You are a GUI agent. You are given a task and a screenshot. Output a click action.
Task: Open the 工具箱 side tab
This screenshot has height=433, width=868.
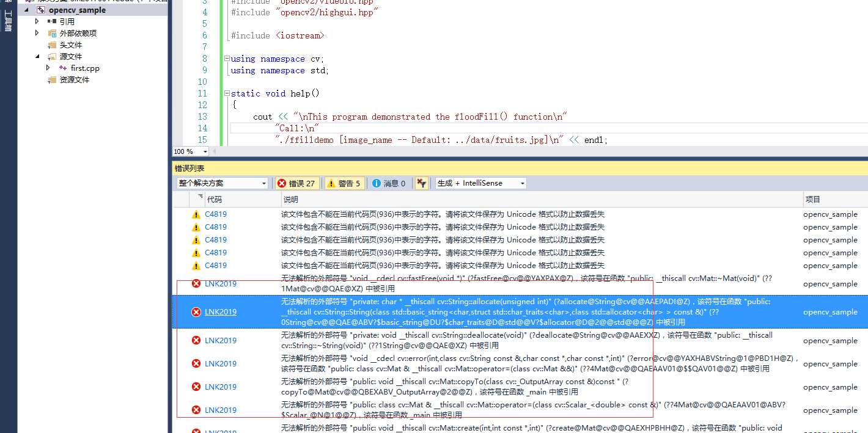click(8, 20)
